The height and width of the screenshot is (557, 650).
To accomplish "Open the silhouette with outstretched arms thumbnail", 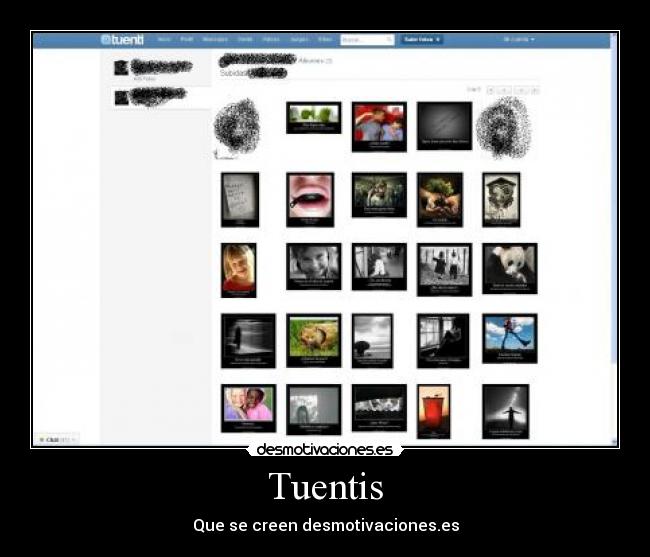I will click(x=506, y=412).
